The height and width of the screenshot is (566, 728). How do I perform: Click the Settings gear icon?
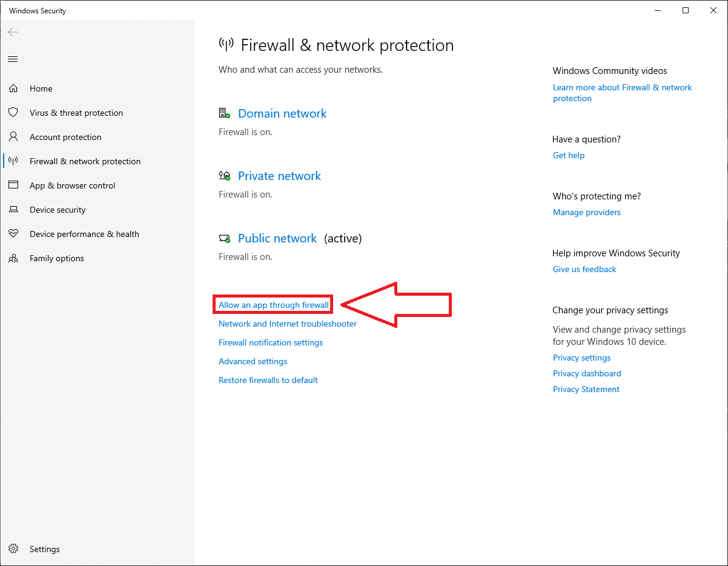point(13,549)
